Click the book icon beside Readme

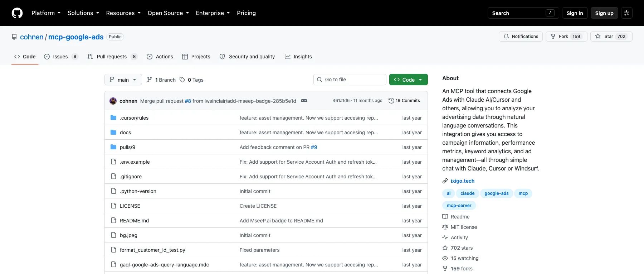pyautogui.click(x=445, y=216)
